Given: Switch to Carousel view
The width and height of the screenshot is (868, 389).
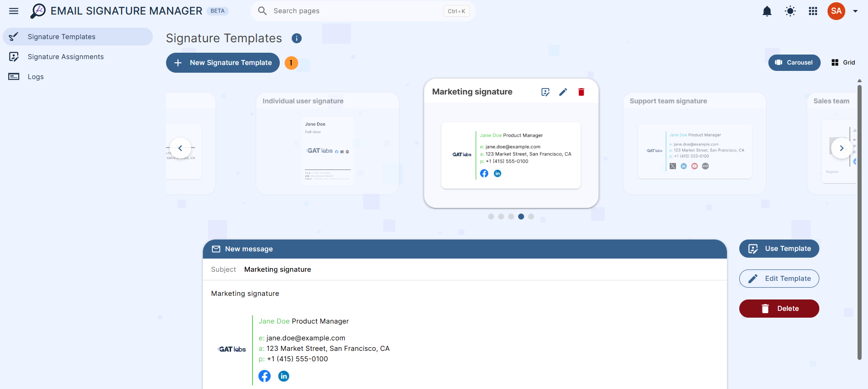Looking at the screenshot, I should (x=794, y=63).
